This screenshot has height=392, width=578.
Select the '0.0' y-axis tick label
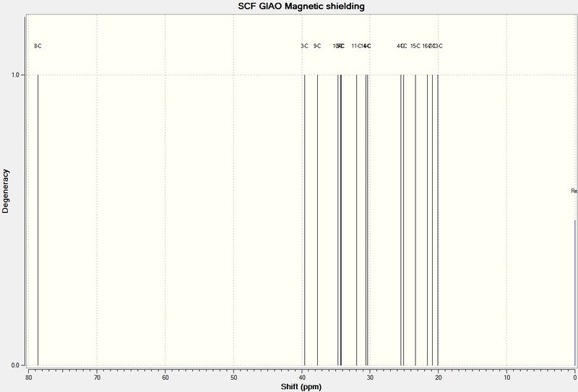click(x=15, y=365)
